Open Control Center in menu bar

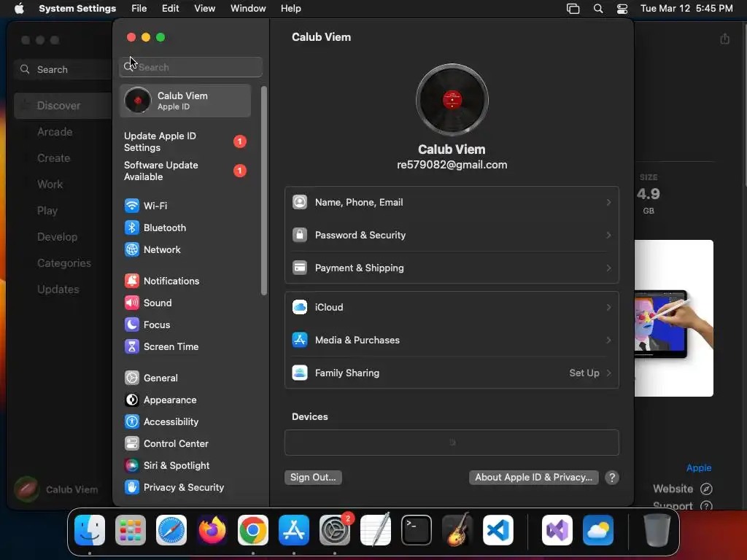point(622,9)
